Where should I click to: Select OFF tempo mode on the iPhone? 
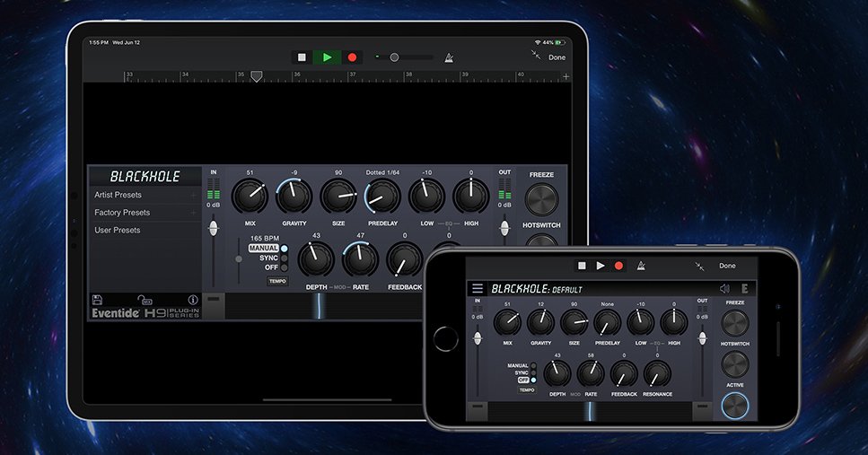526,380
